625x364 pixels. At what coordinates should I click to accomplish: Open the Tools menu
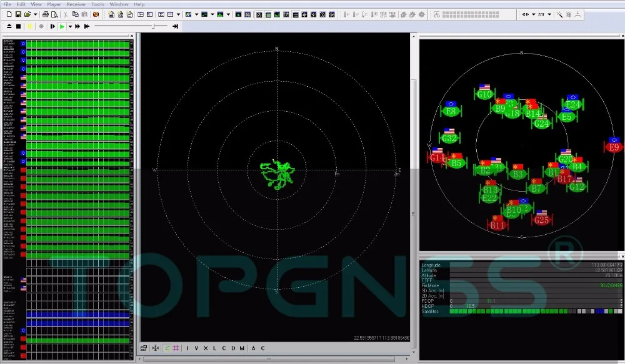[x=97, y=4]
